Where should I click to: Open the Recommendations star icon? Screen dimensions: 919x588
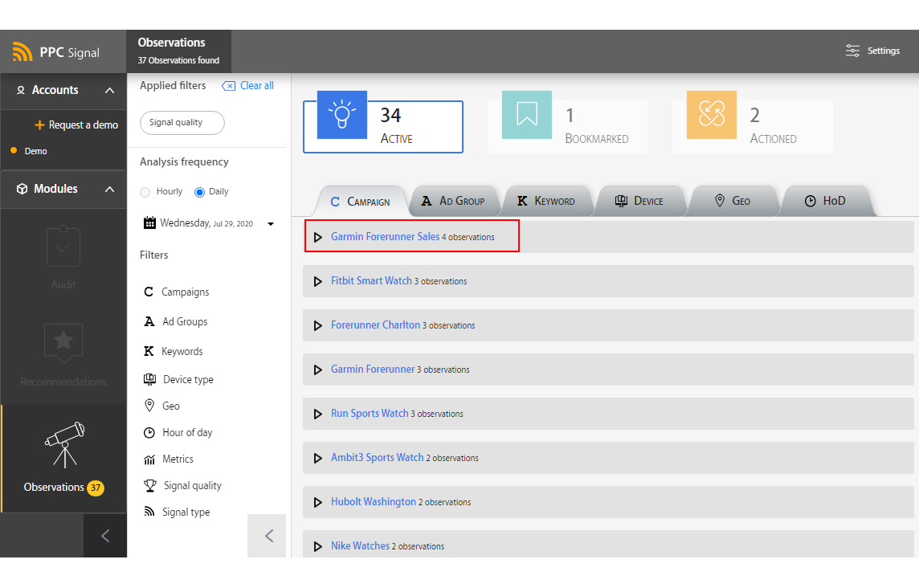tap(63, 343)
